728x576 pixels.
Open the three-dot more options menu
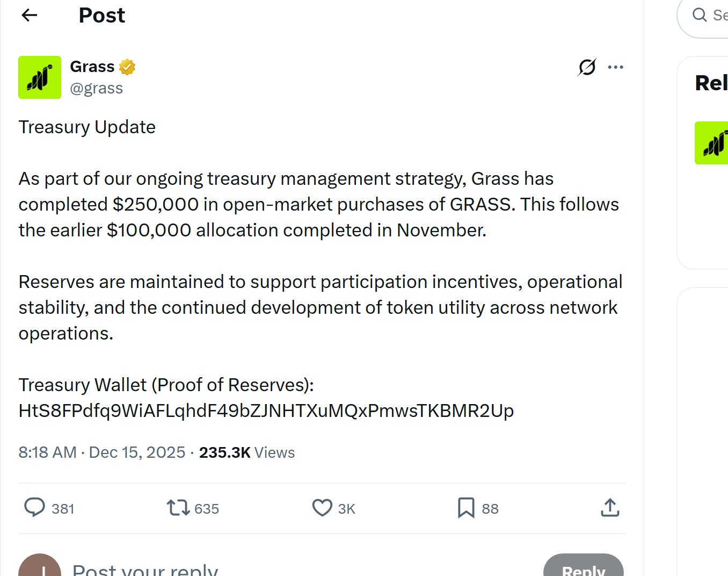point(616,67)
